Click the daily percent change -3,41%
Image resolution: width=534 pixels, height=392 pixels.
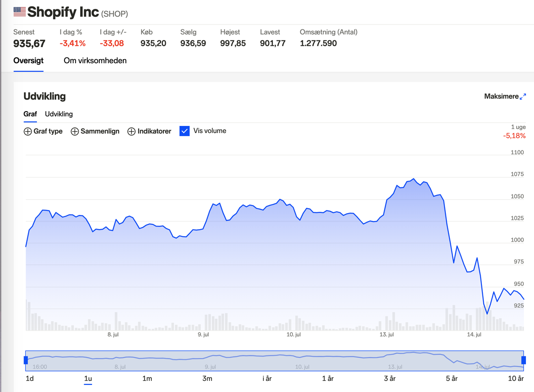point(73,43)
